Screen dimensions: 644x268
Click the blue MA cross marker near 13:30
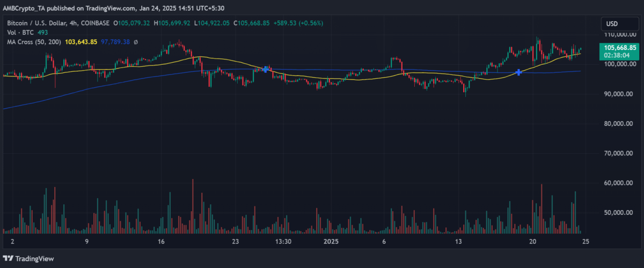pos(265,69)
